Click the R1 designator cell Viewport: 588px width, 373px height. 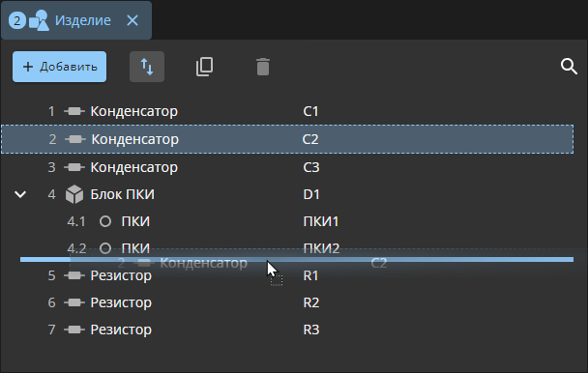(x=310, y=275)
